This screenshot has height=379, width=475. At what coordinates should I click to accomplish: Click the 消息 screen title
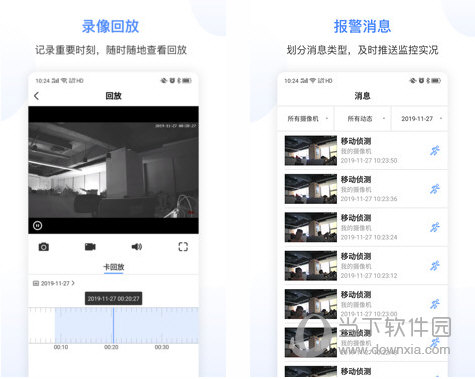click(x=362, y=96)
